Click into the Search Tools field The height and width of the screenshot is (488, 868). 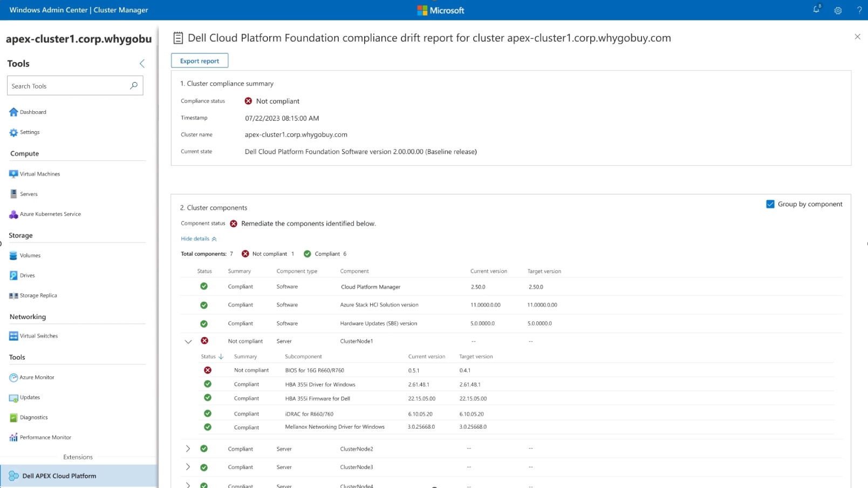tap(67, 86)
